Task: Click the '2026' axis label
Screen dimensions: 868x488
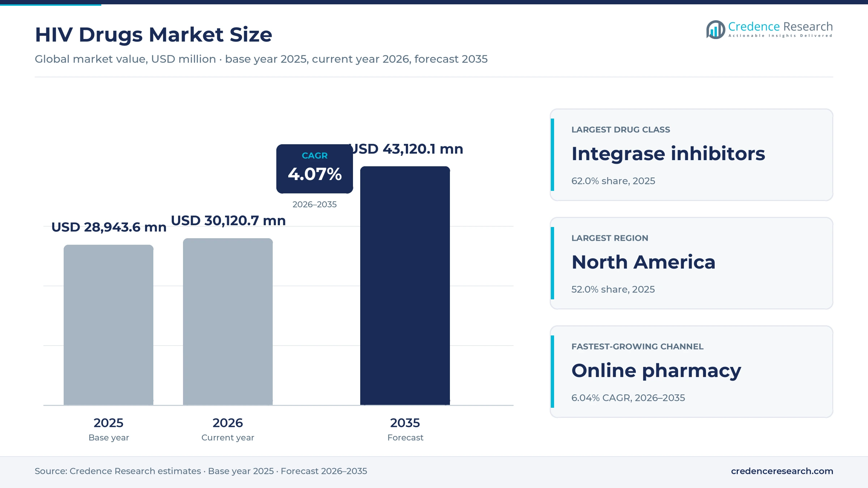Action: click(228, 423)
